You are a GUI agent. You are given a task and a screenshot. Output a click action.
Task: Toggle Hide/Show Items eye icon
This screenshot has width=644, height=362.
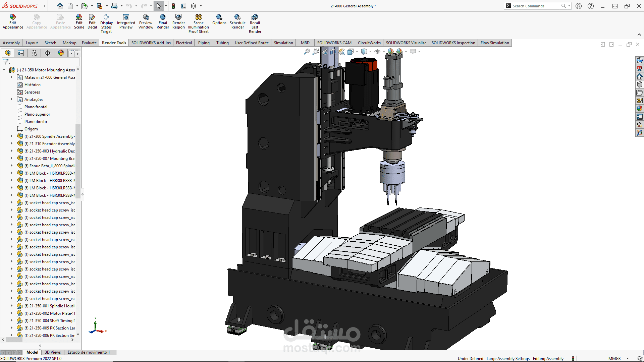click(x=377, y=52)
